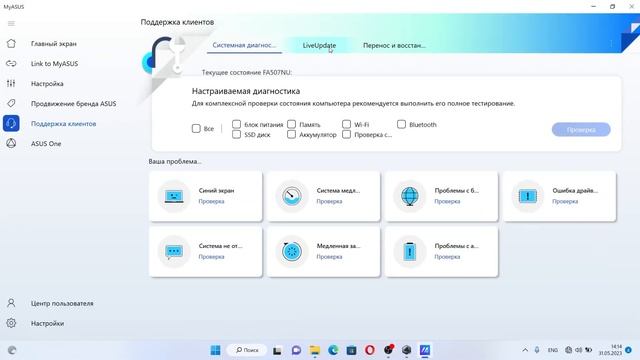Open Microsoft Store from taskbar
640x360 pixels.
(351, 350)
